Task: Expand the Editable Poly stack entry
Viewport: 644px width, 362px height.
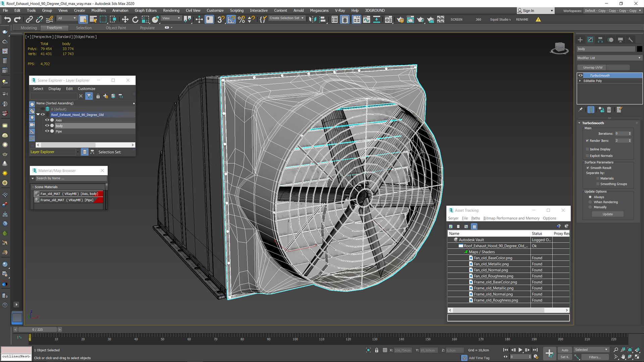Action: coord(580,81)
